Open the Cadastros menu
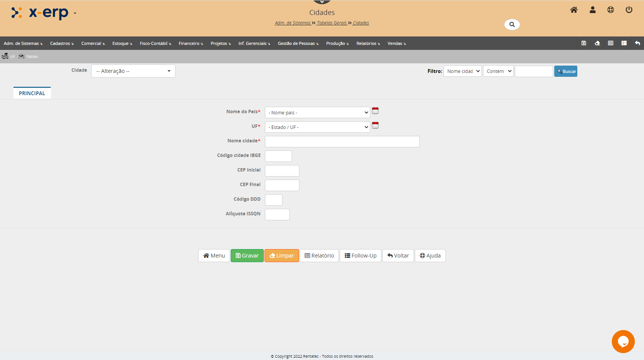 tap(62, 43)
